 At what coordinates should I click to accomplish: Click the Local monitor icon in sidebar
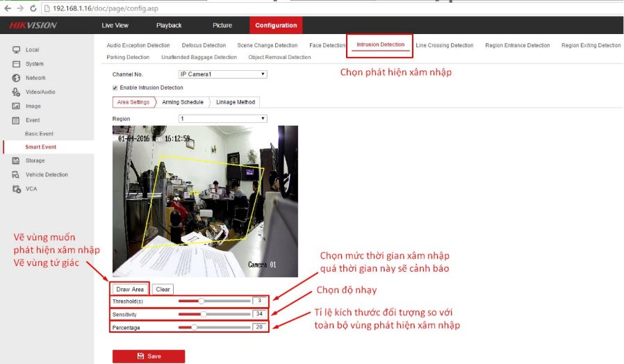click(15, 50)
